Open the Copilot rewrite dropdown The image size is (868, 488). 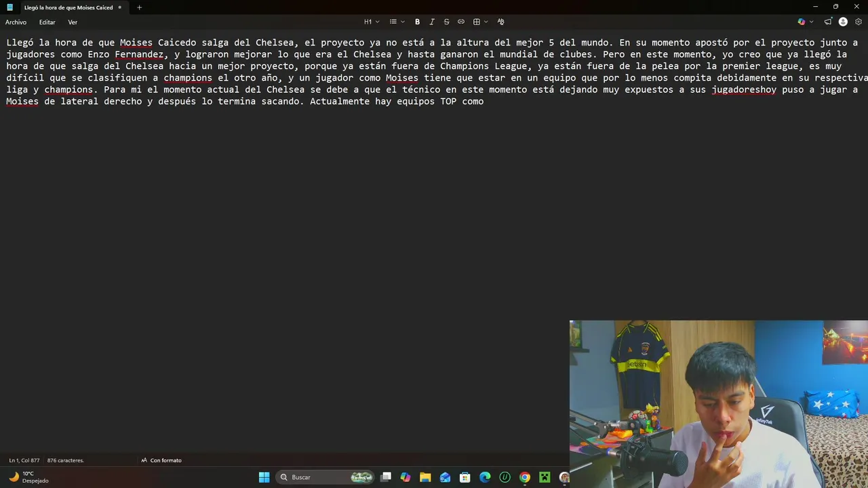pyautogui.click(x=805, y=22)
